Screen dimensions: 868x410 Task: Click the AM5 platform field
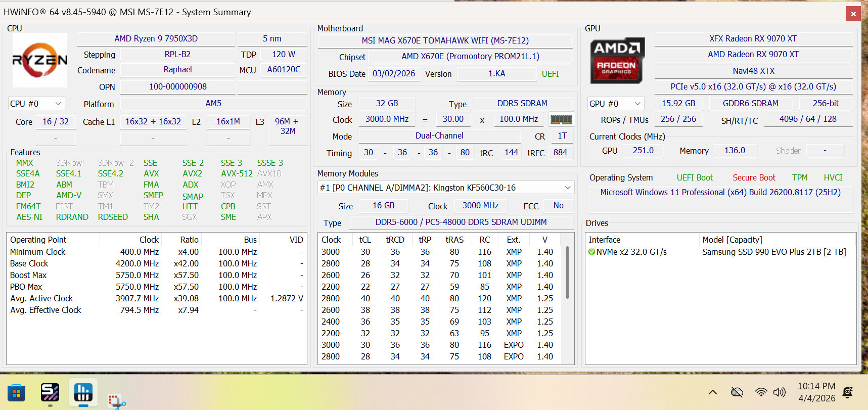(x=213, y=104)
